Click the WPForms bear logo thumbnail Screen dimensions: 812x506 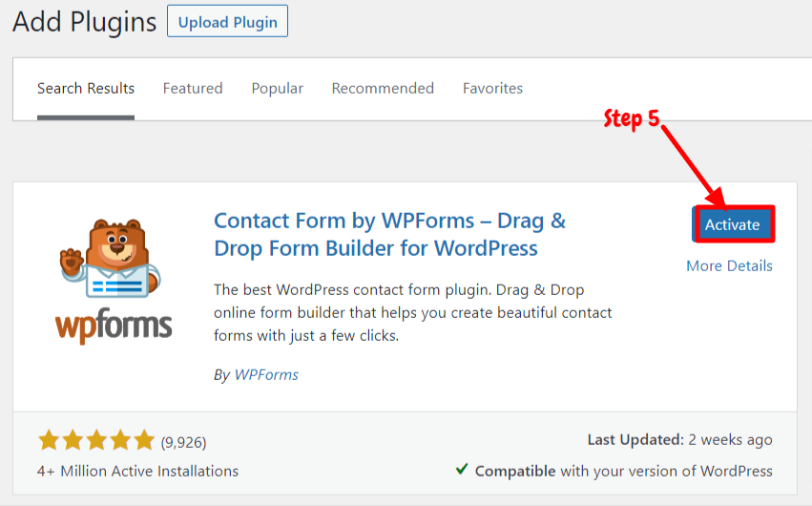[x=114, y=281]
